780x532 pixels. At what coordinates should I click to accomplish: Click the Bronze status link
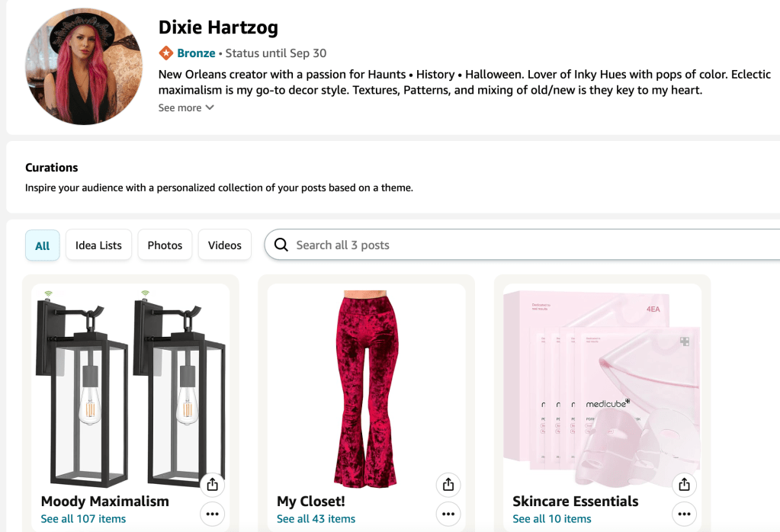pos(196,53)
